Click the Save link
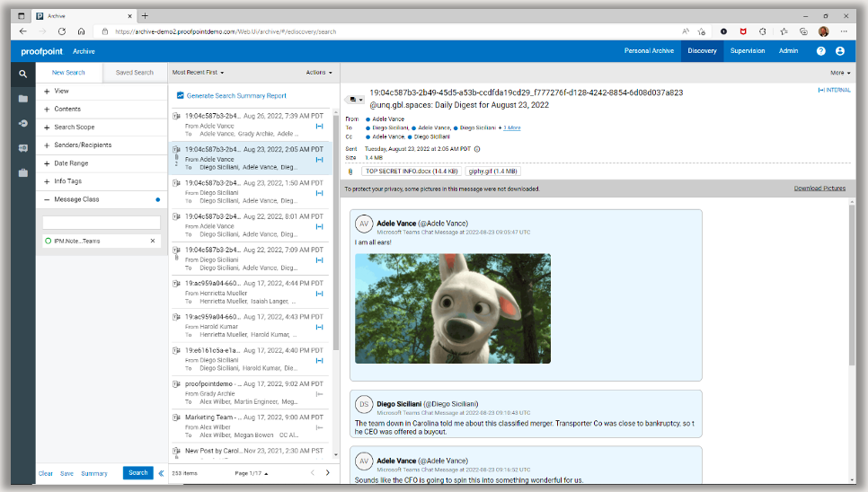This screenshot has height=492, width=868. click(x=66, y=474)
